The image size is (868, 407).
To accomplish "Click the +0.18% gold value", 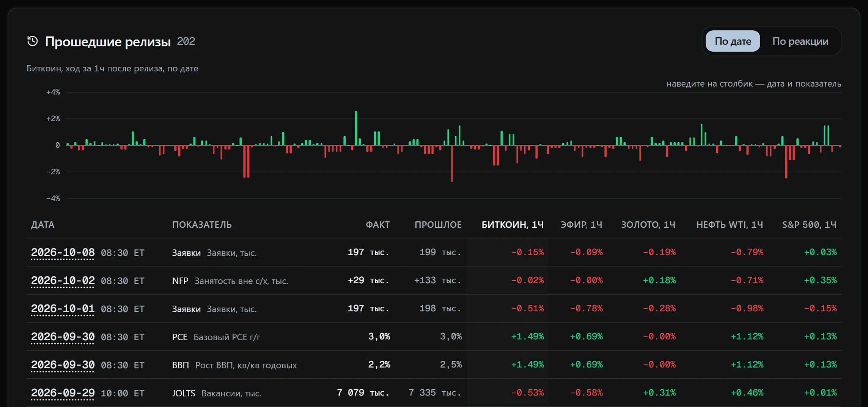I will pyautogui.click(x=659, y=281).
